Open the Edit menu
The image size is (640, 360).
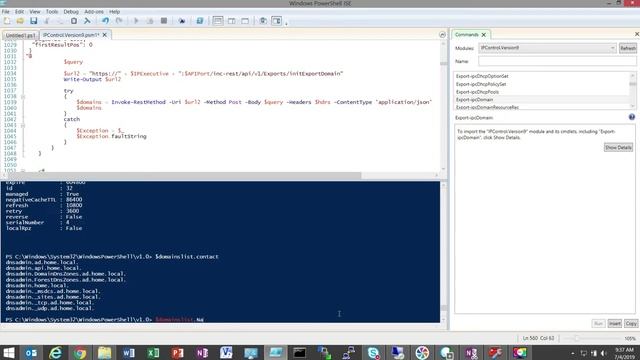19,11
